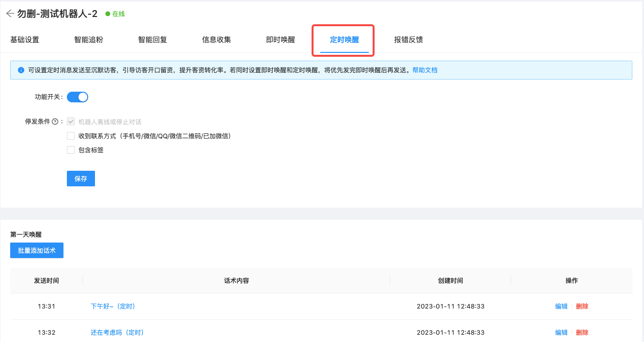644x342 pixels.
Task: Delete the 13:31 下午好 script
Action: 582,307
